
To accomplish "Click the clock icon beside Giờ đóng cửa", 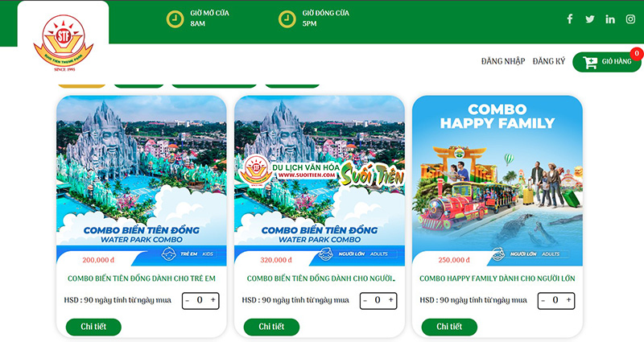I will point(287,19).
